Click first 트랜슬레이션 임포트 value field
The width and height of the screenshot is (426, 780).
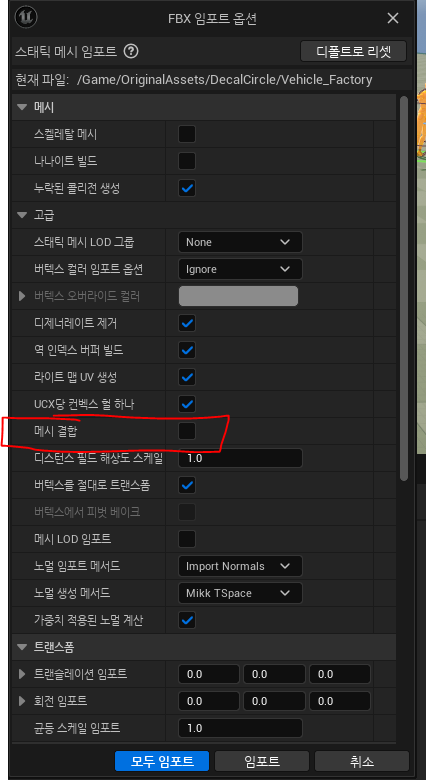point(209,674)
